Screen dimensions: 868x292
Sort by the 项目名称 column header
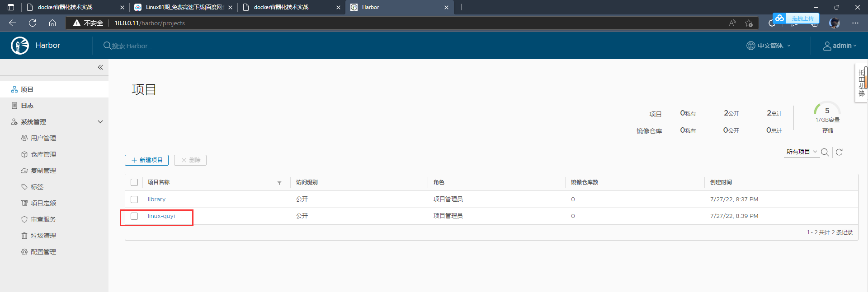point(159,182)
